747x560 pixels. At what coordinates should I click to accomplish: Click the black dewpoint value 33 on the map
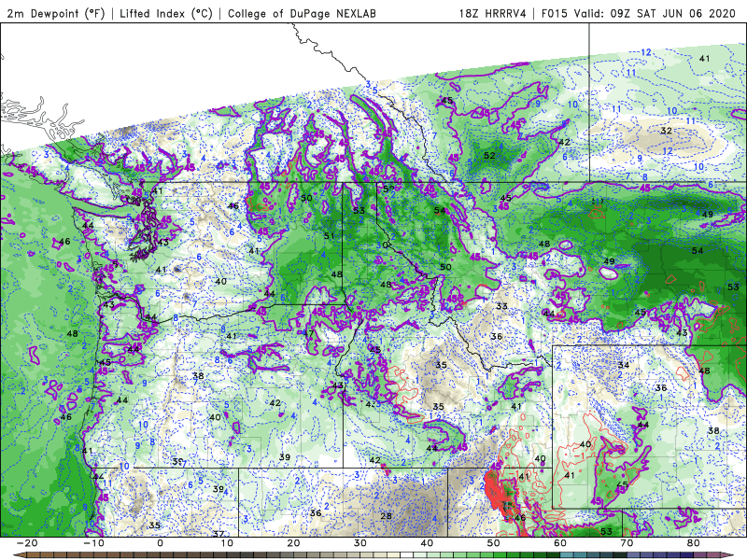(x=501, y=306)
